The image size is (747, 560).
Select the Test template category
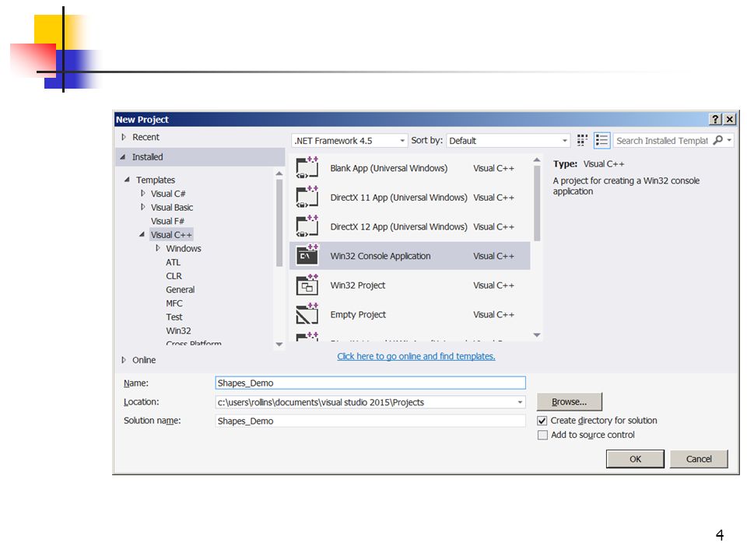174,317
